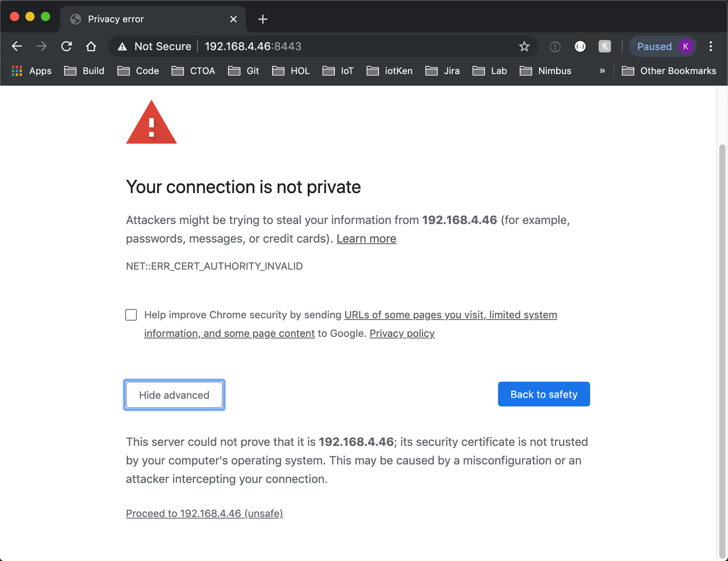
Task: Open a new tab with plus button
Action: (263, 19)
